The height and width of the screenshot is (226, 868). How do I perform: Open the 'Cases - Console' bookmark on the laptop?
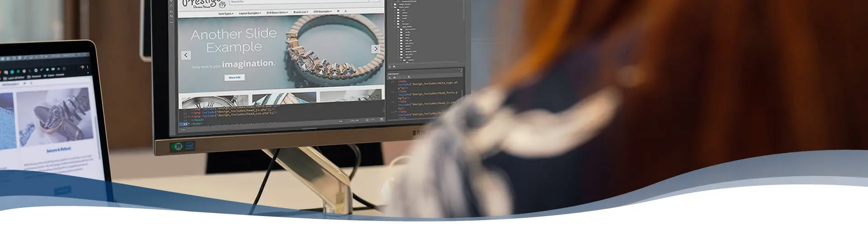[54, 75]
